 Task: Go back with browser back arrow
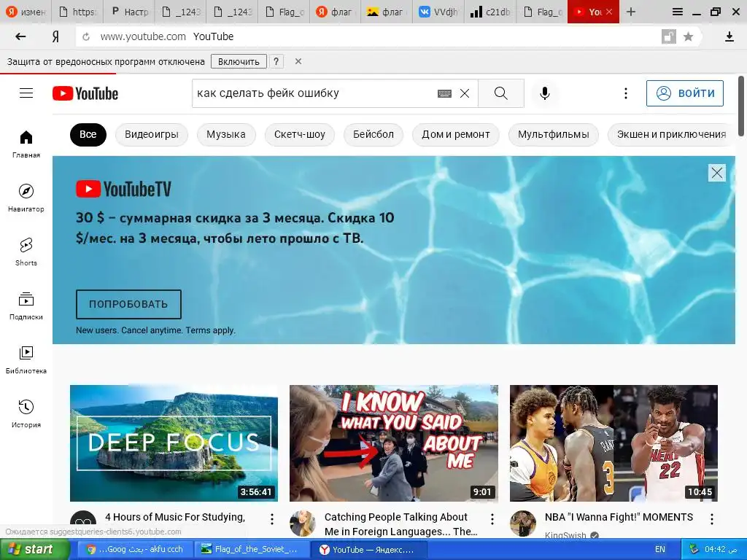coord(20,36)
